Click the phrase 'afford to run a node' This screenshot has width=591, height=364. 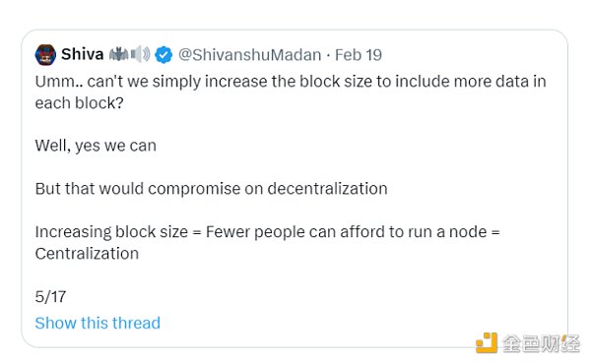[x=414, y=232]
